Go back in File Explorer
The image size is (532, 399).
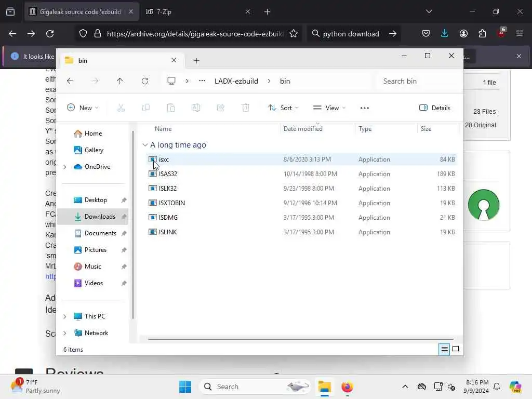click(70, 81)
